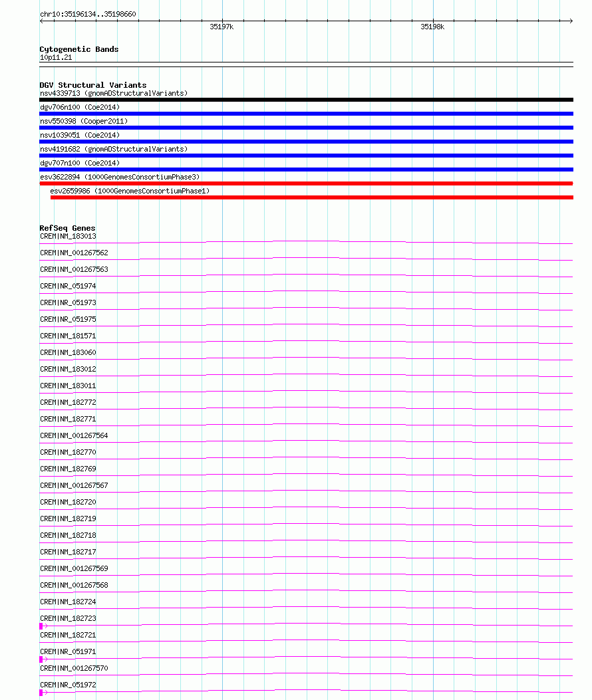Select CREM|NR_051972 transcript label
This screenshot has width=592, height=700.
(68, 685)
